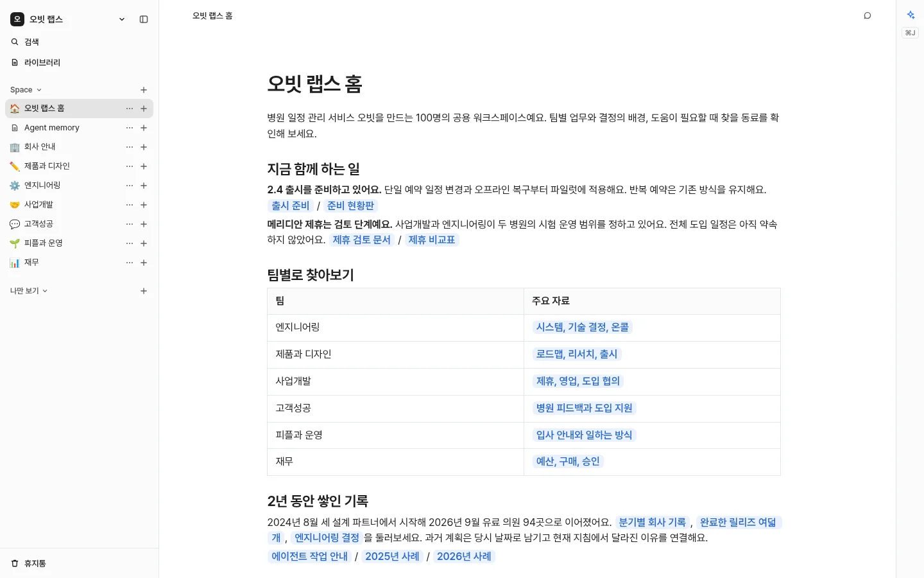The height and width of the screenshot is (578, 924).
Task: Toggle the sidebar collapse icon
Action: tap(144, 19)
